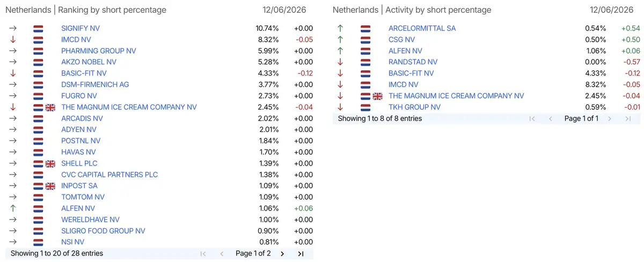644x262 pixels.
Task: Click 'Showing 1 to 8 of 8 entries'
Action: coord(380,118)
